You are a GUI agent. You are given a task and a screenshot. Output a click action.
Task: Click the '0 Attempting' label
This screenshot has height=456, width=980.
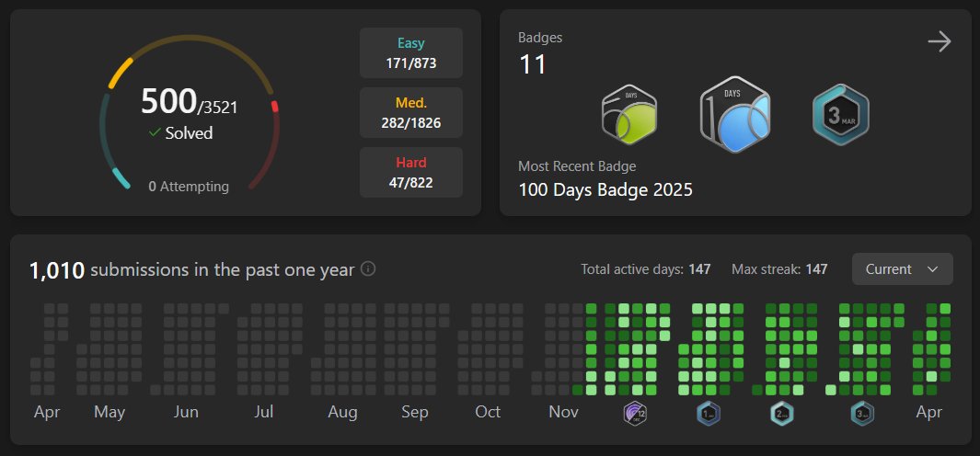[189, 186]
